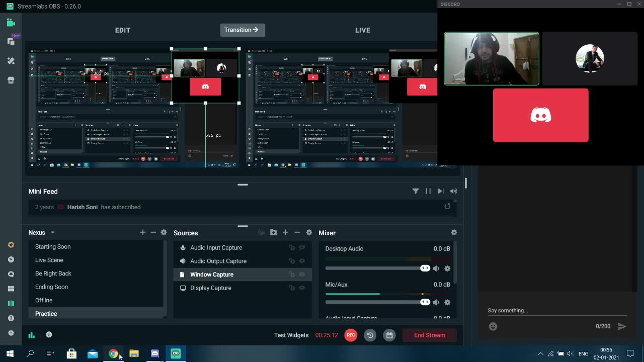This screenshot has width=644, height=362.
Task: Toggle visibility of Audio Output Capture source
Action: (x=302, y=261)
